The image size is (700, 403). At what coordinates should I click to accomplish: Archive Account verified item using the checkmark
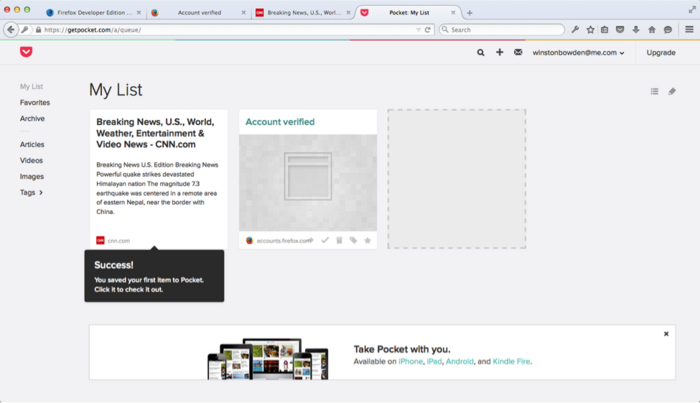(x=325, y=240)
